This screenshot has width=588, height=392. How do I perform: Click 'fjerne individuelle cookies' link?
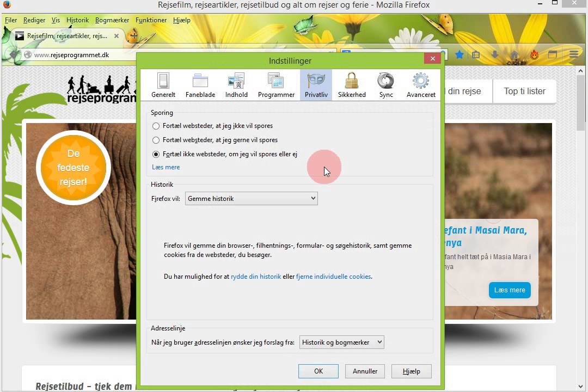333,277
